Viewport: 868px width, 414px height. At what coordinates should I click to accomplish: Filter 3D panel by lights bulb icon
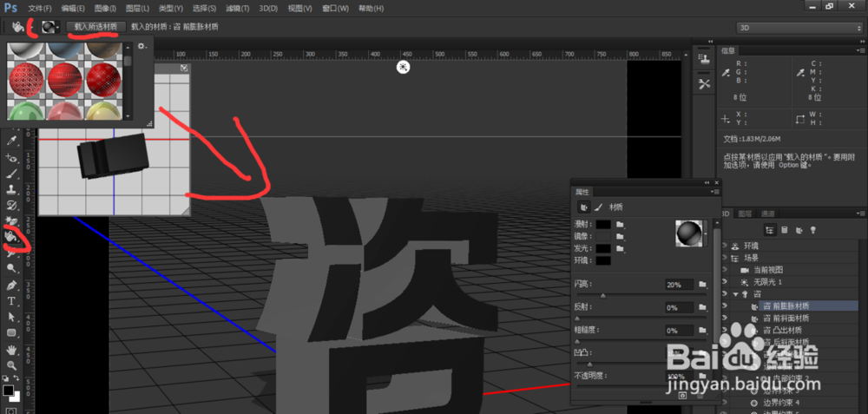click(812, 229)
